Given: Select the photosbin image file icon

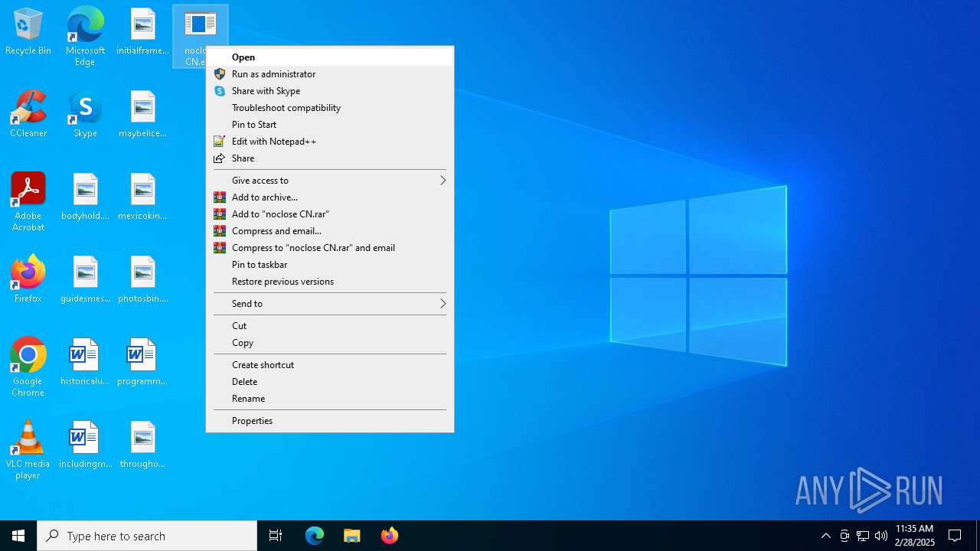Looking at the screenshot, I should point(142,280).
